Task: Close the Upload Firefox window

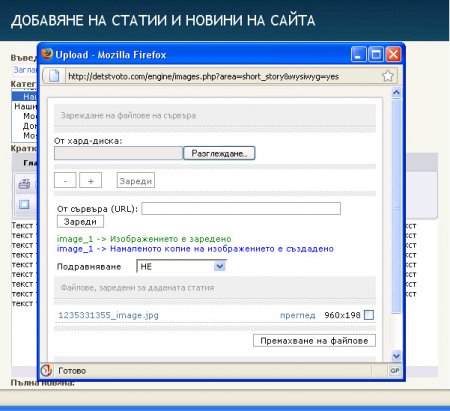Action: pyautogui.click(x=393, y=54)
